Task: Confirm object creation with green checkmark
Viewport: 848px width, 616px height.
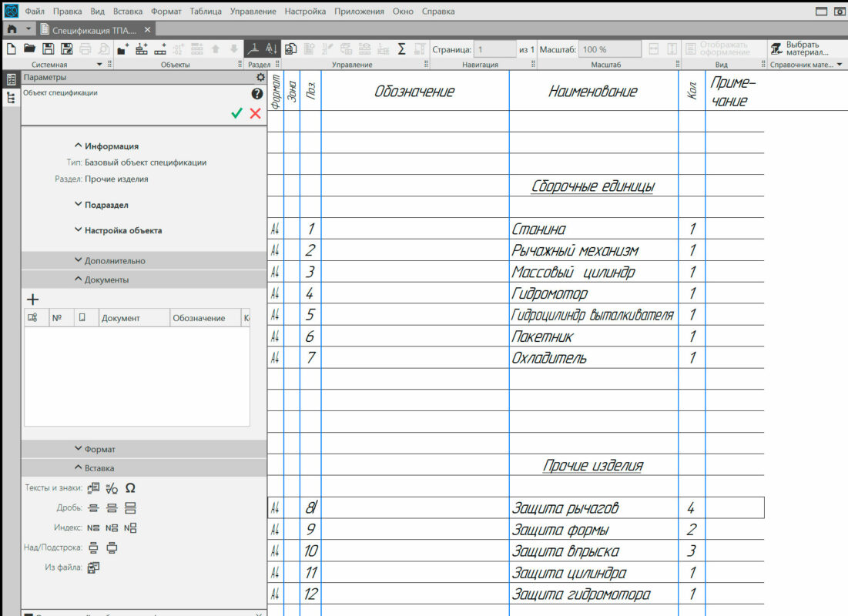Action: [x=236, y=113]
